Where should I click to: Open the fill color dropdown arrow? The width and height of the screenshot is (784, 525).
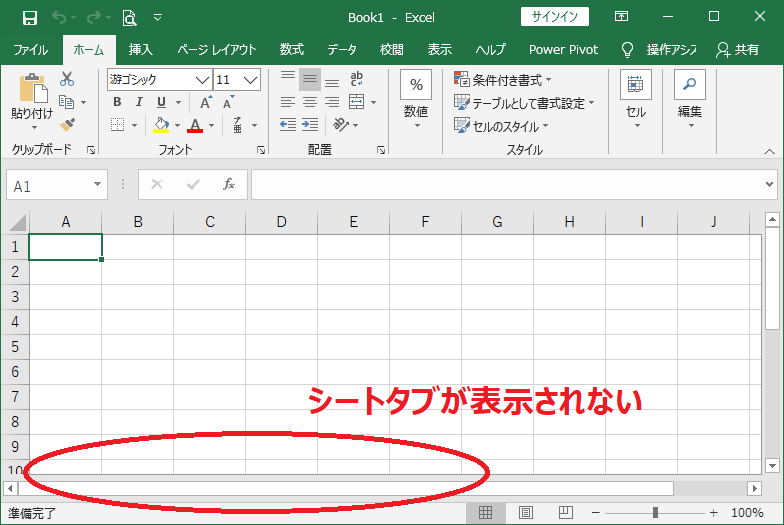click(178, 126)
